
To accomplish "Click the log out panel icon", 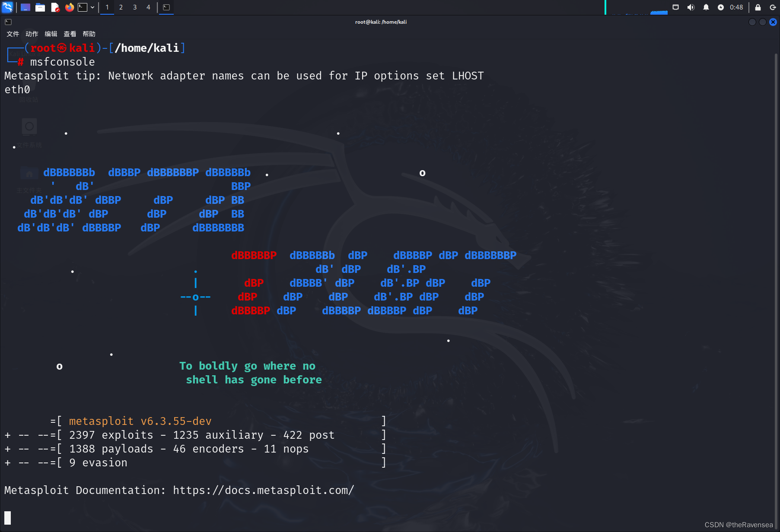I will (773, 7).
